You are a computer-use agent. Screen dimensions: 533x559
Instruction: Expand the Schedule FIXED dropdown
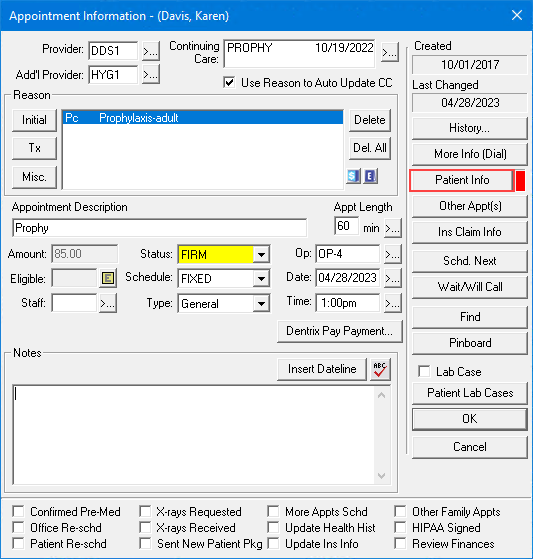pyautogui.click(x=261, y=278)
